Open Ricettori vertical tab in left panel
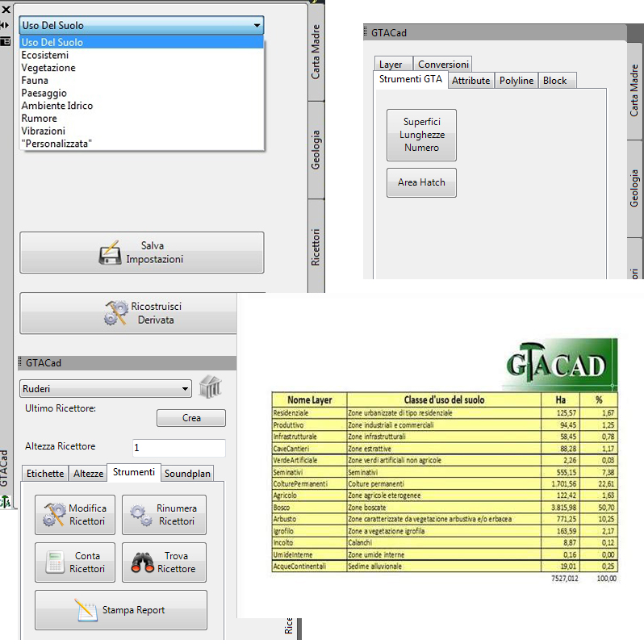The height and width of the screenshot is (644, 644). coord(316,247)
